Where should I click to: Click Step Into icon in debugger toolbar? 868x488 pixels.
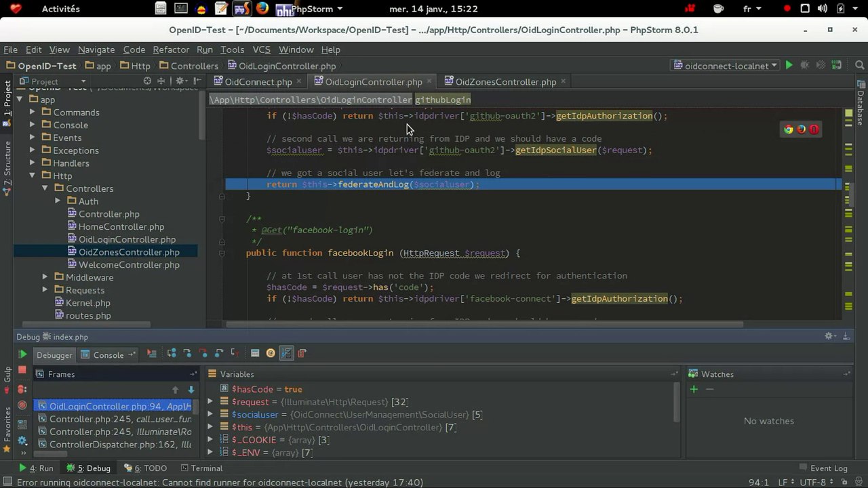click(187, 353)
